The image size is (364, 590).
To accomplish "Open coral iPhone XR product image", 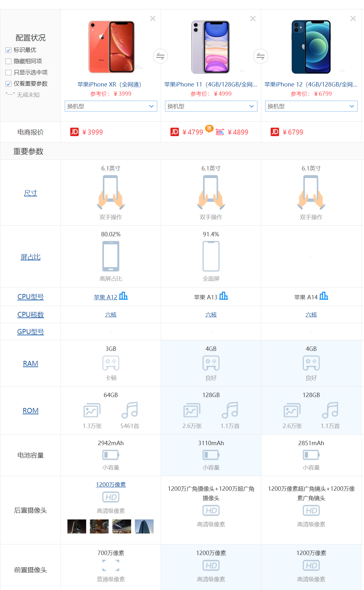I will (x=111, y=47).
